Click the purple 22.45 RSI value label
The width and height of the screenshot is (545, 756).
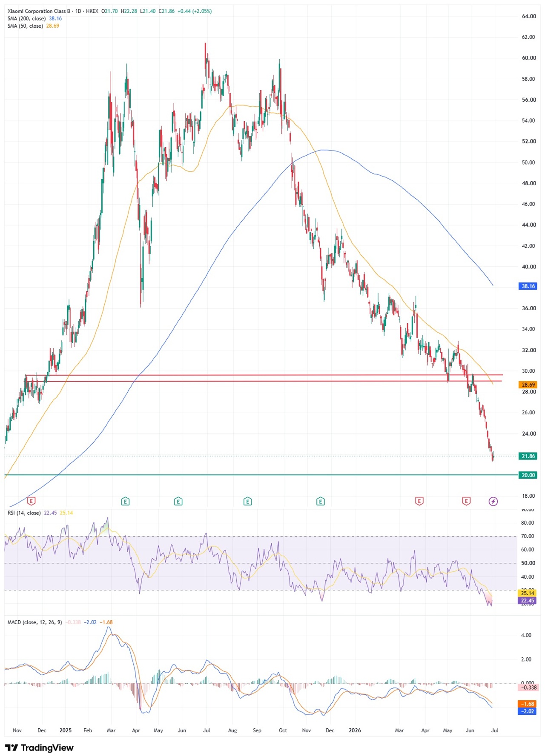coord(528,601)
